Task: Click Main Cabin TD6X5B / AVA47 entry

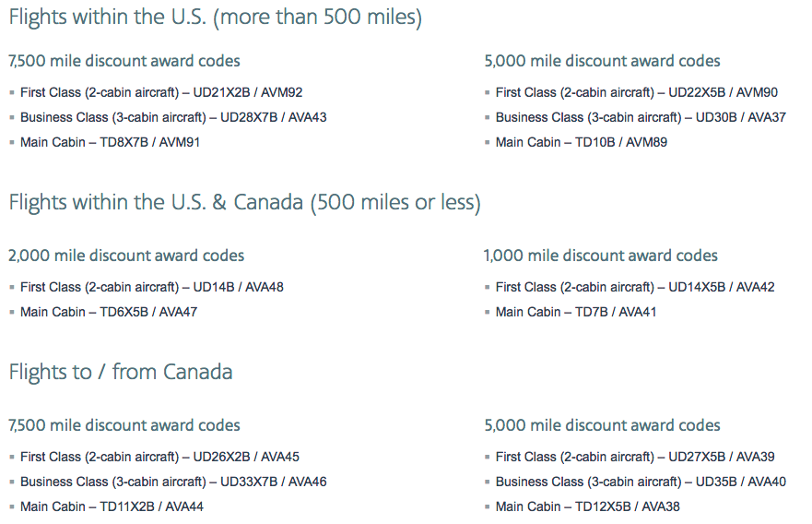Action: coord(109,312)
